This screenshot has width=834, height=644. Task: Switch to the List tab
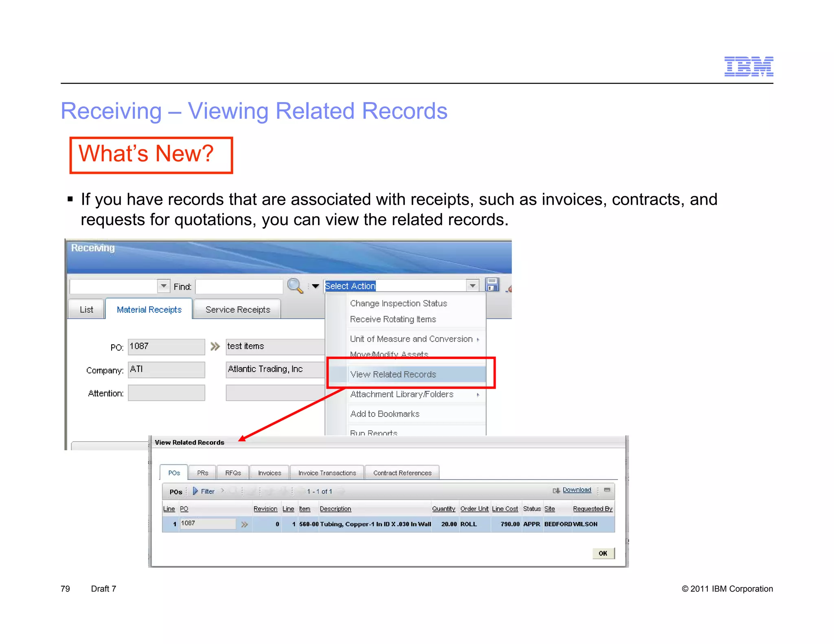86,309
